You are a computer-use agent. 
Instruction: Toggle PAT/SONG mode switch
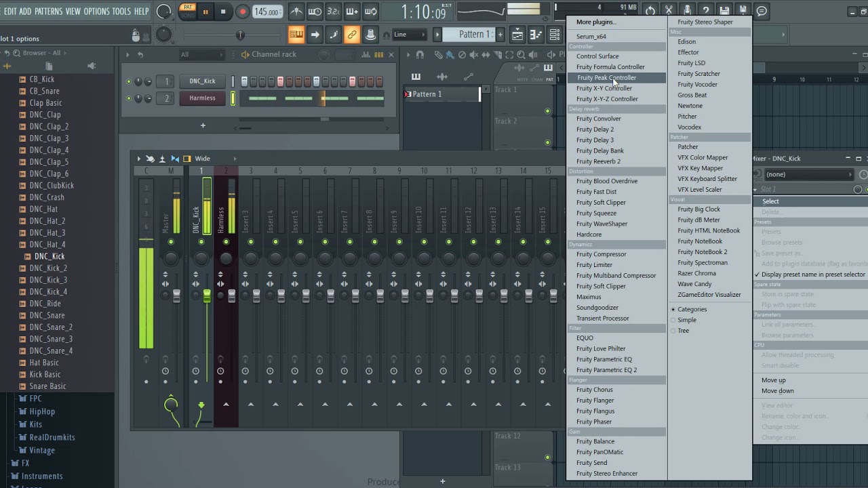coord(186,11)
